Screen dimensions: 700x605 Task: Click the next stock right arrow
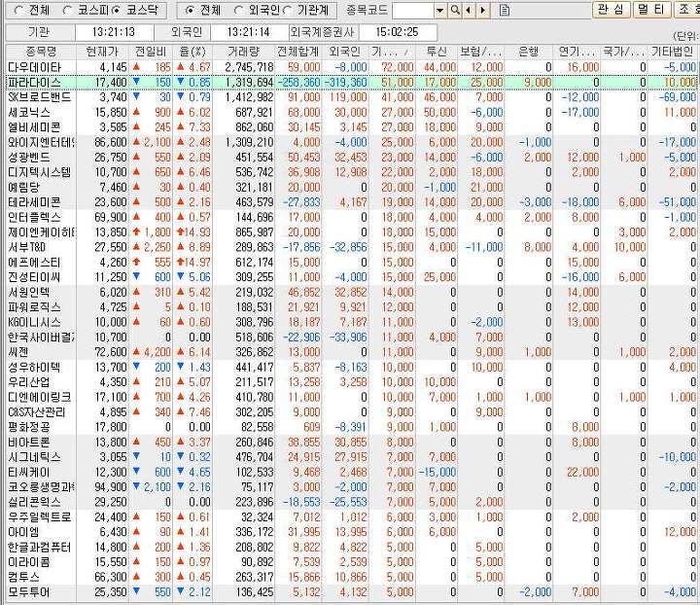pyautogui.click(x=483, y=10)
